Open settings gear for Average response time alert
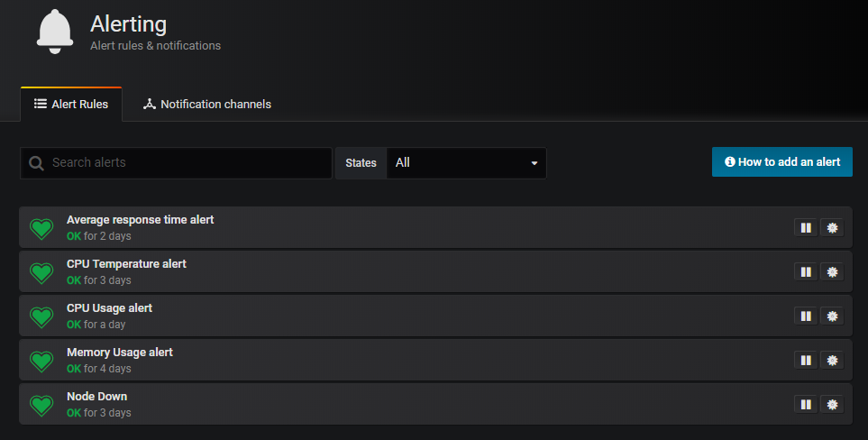 [x=832, y=227]
